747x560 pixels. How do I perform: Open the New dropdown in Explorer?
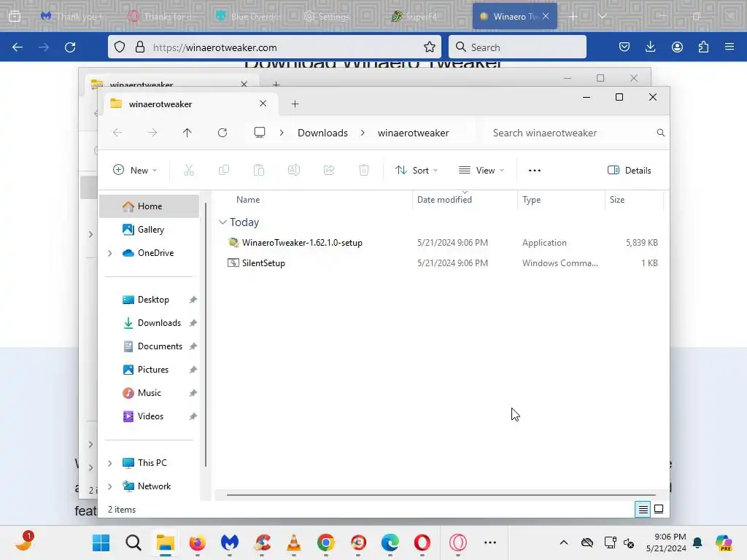(x=135, y=171)
